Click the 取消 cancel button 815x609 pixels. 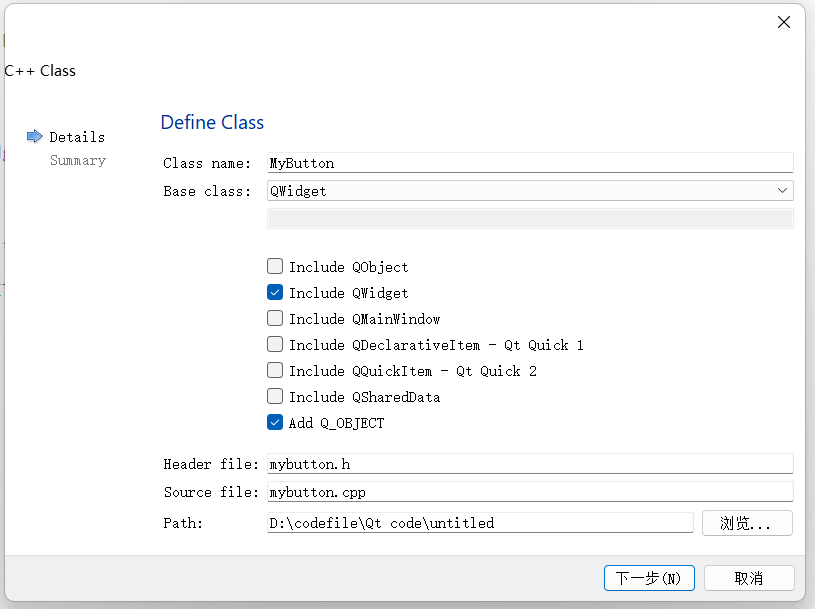coord(749,578)
